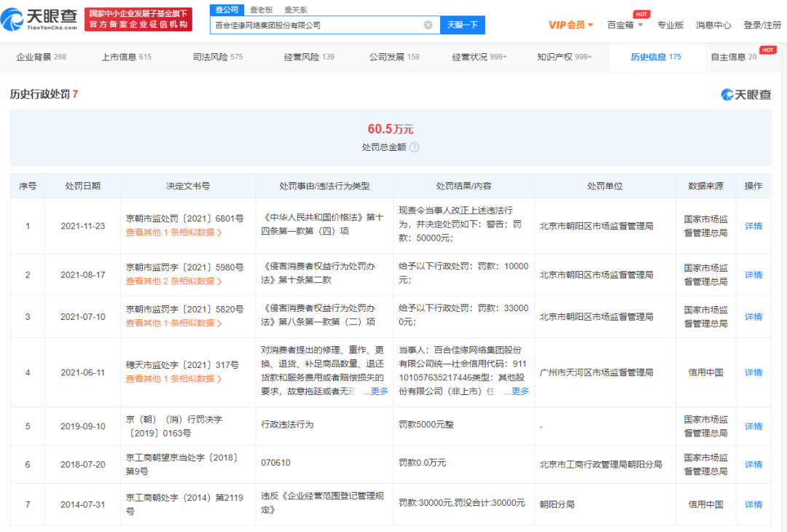Image resolution: width=787 pixels, height=532 pixels.
Task: Click 登录/注册 link
Action: [x=762, y=25]
